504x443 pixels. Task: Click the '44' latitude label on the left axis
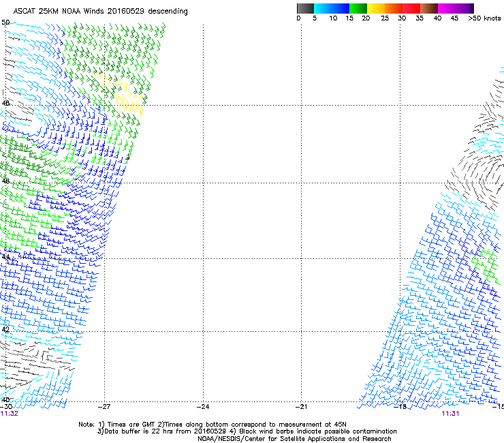[x=5, y=257]
